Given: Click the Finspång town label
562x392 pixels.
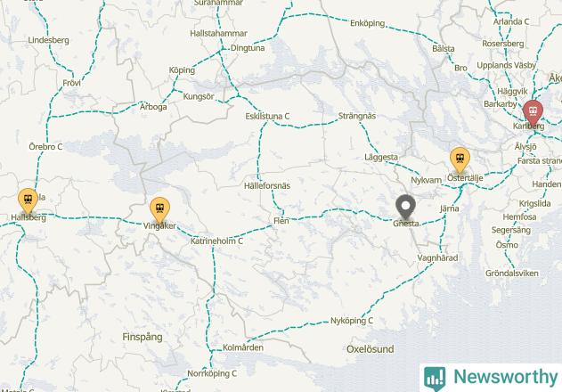Looking at the screenshot, I should 143,337.
